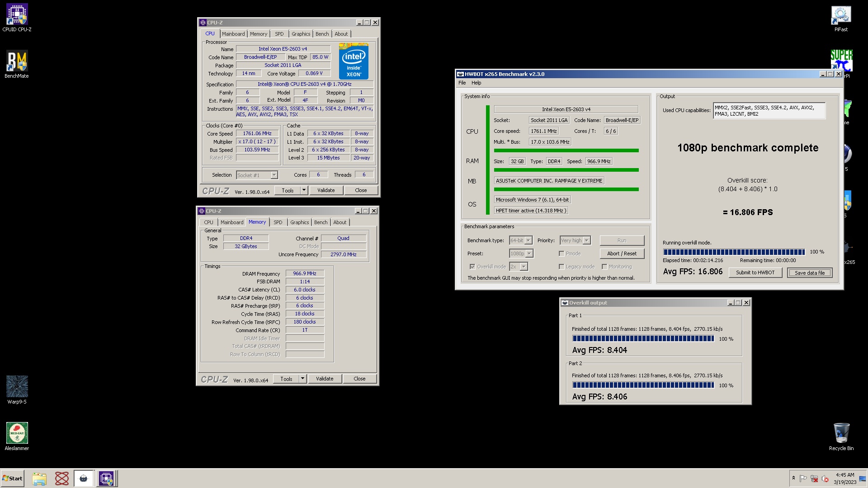Click the Core Speed 1761.06 MHz field
This screenshot has width=868, height=488.
pos(257,134)
